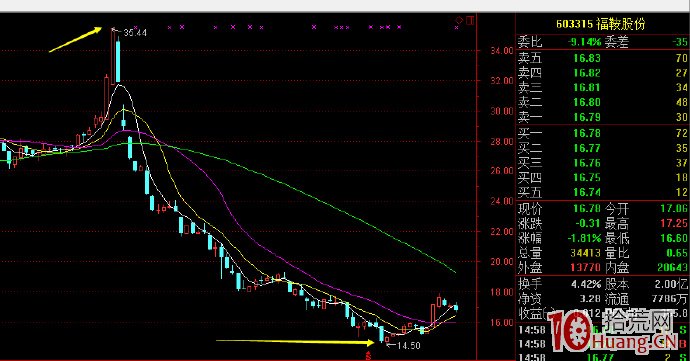Click the last cyan candlestick on the chart

(x=456, y=307)
